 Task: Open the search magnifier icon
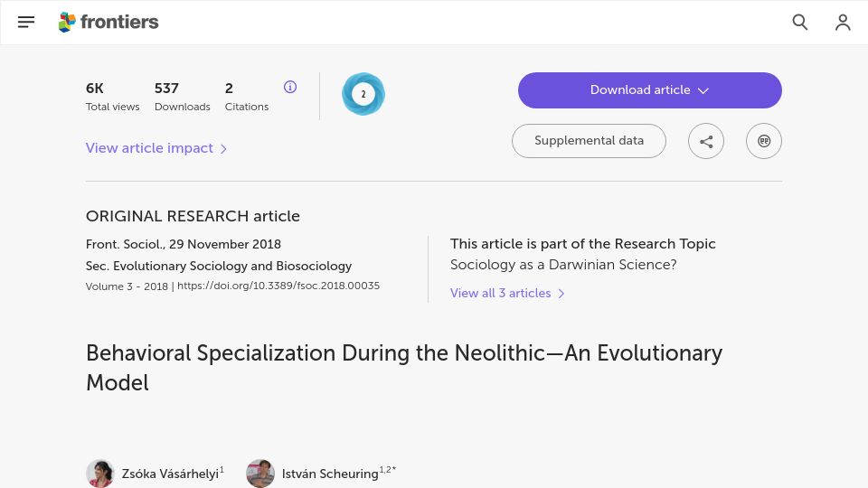[x=800, y=22]
